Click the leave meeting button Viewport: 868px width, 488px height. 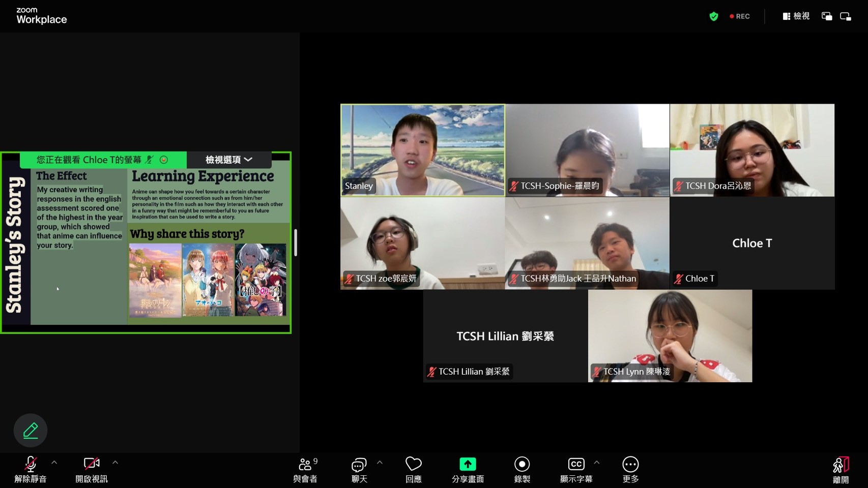pyautogui.click(x=841, y=469)
